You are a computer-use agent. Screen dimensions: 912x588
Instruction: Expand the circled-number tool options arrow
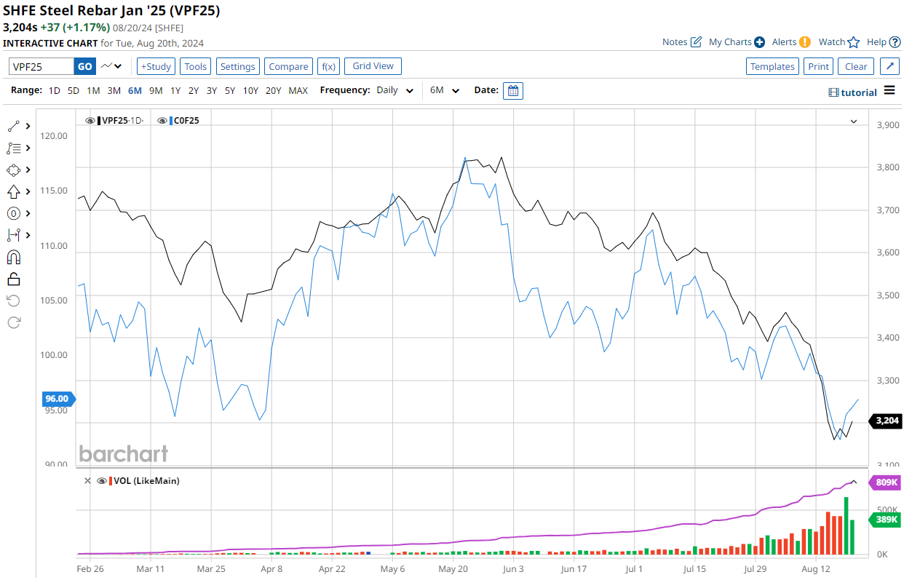[28, 213]
